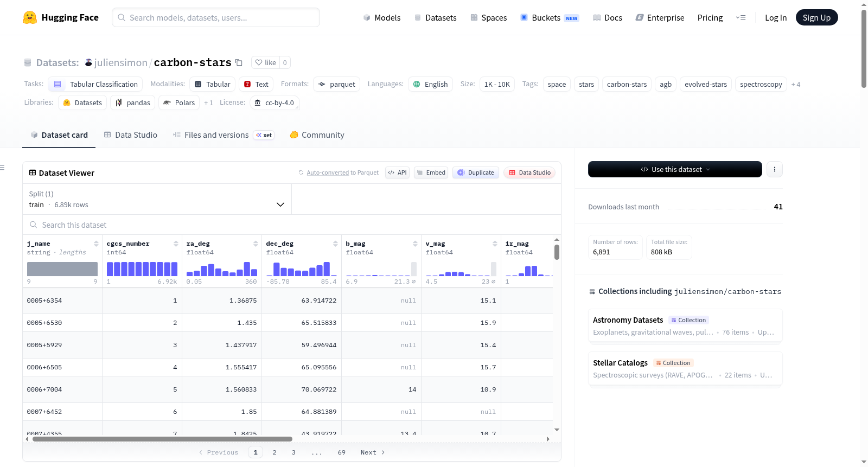Screen dimensions: 868x467
Task: Go to page 69 of the dataset
Action: tap(342, 452)
